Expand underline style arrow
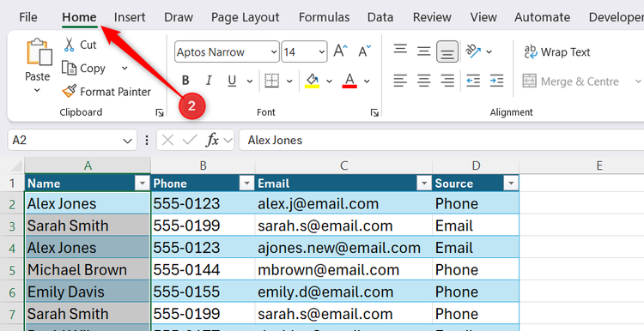Viewport: 644px width, 331px height. click(x=250, y=81)
